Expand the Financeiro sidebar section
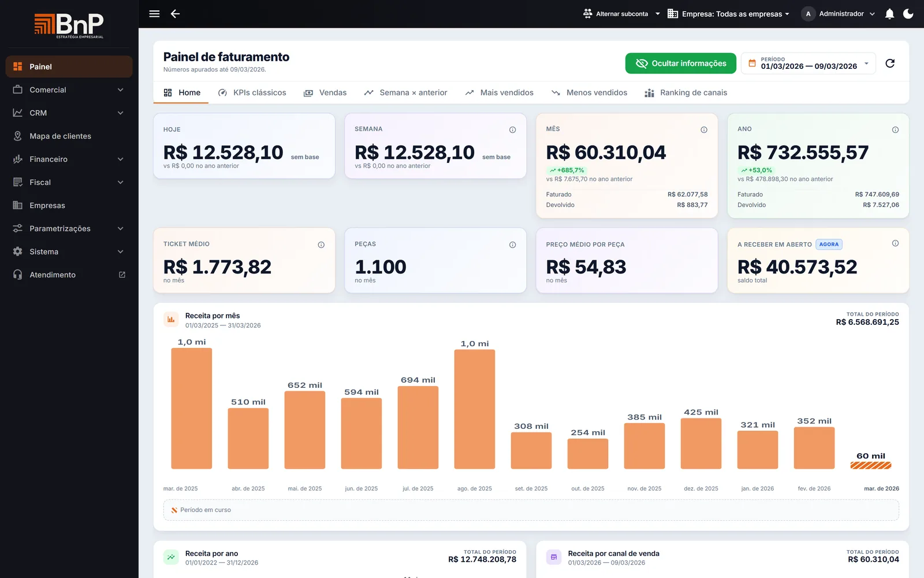 click(69, 159)
